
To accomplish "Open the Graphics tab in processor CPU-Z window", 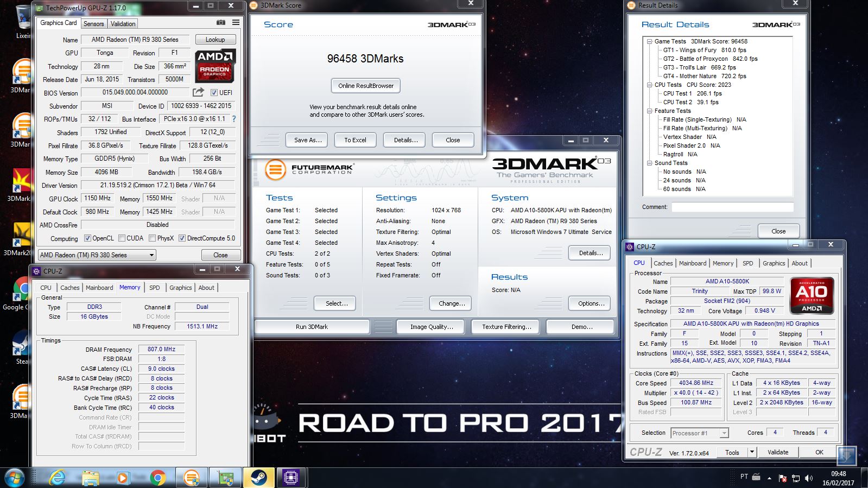I will [774, 263].
